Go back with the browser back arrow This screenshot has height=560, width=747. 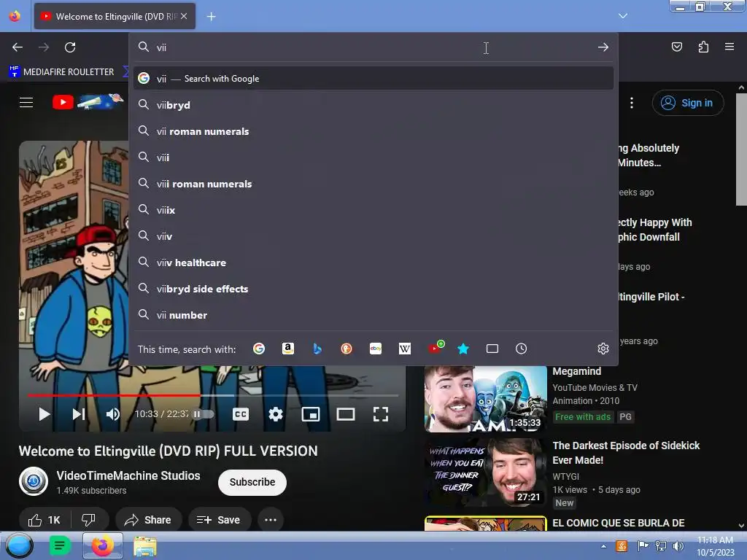[18, 47]
